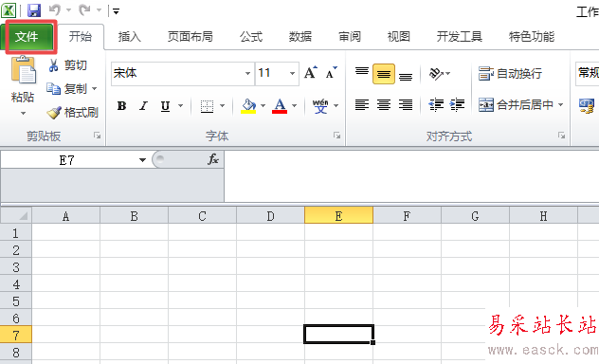Select column header A

pos(65,216)
